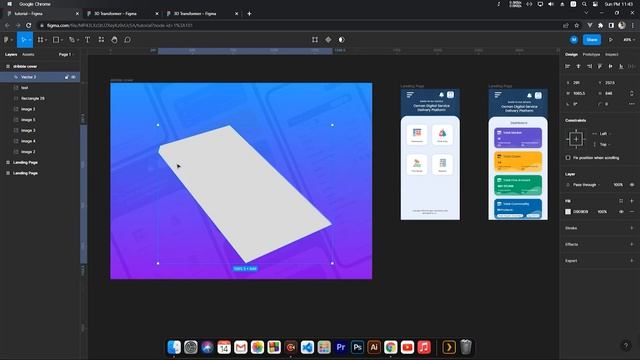Screen dimensions: 640x360
Task: Open Visual Studio Code from the dock
Action: (x=307, y=347)
